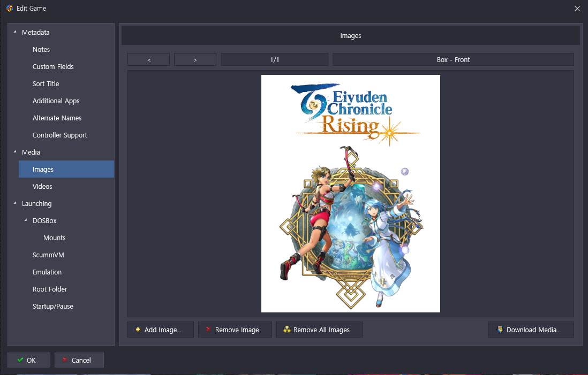Viewport: 588px width, 375px height.
Task: Show the next image with the > button
Action: tap(195, 59)
